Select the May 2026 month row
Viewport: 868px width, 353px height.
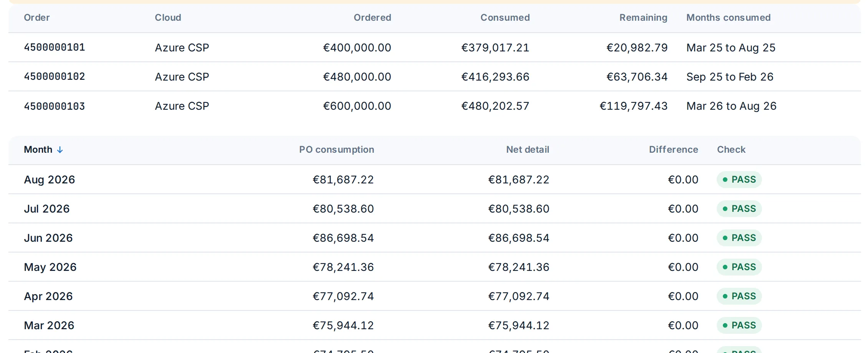point(435,267)
